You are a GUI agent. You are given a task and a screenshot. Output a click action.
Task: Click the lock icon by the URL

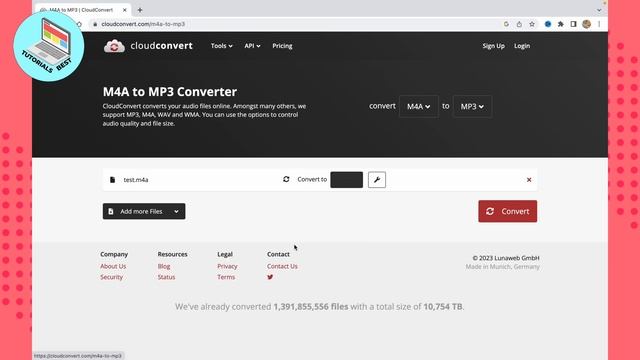(95, 24)
